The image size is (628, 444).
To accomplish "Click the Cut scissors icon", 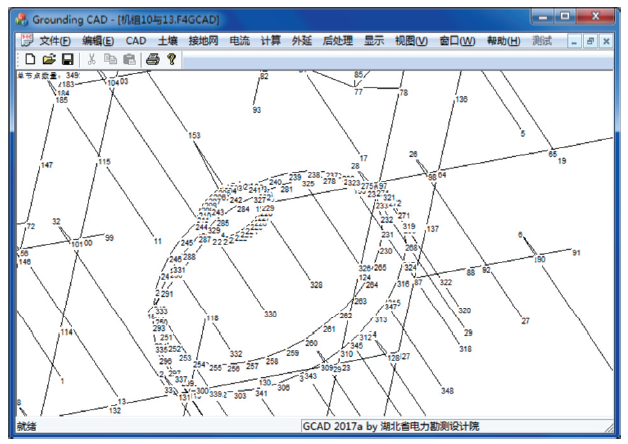I will pyautogui.click(x=92, y=60).
